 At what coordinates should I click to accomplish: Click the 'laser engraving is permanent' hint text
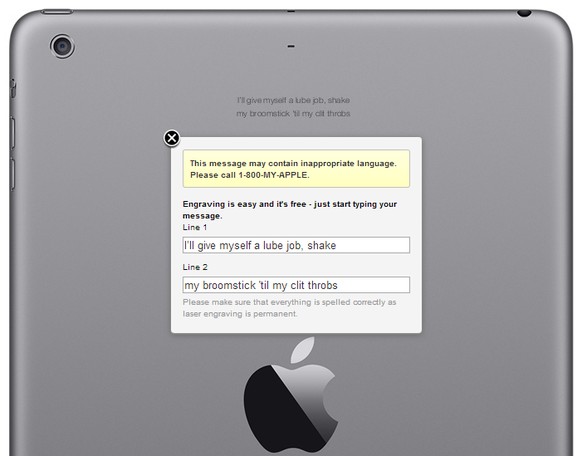(240, 314)
